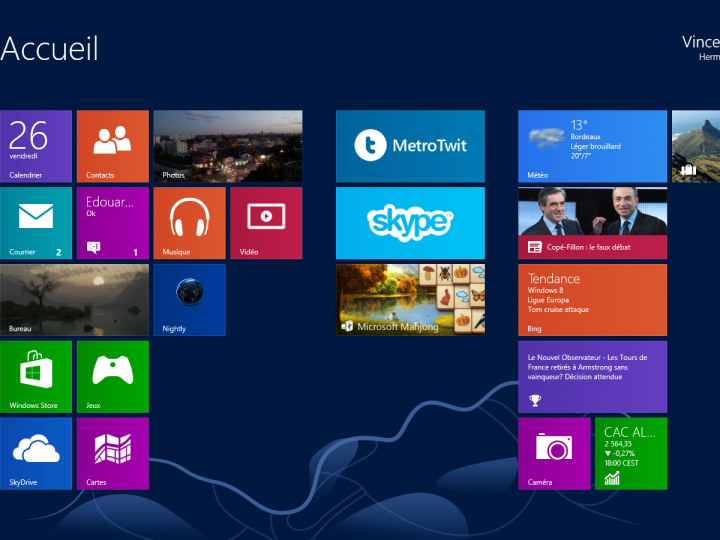Launch the Nightly browser tile
Viewport: 720px width, 540px height.
click(190, 300)
